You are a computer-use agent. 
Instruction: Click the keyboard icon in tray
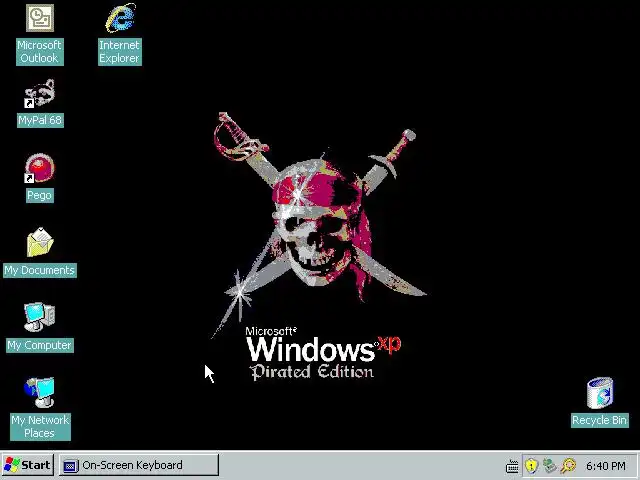pyautogui.click(x=512, y=466)
